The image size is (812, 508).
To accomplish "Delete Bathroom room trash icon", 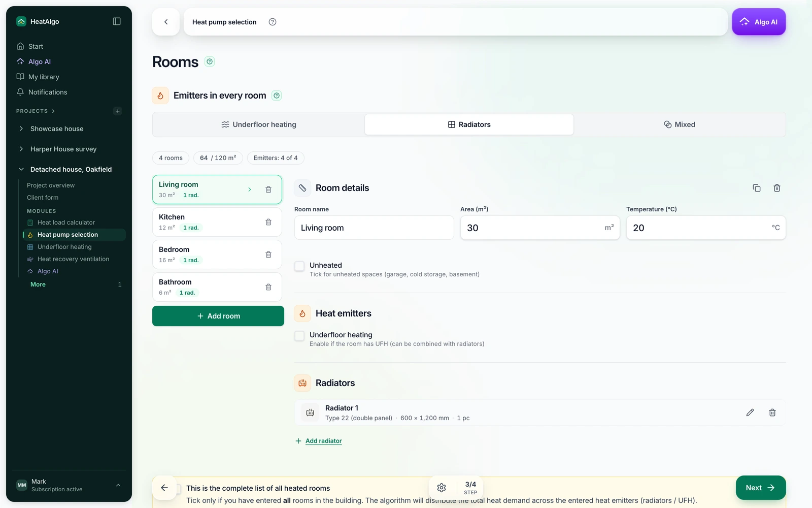I will (x=268, y=287).
